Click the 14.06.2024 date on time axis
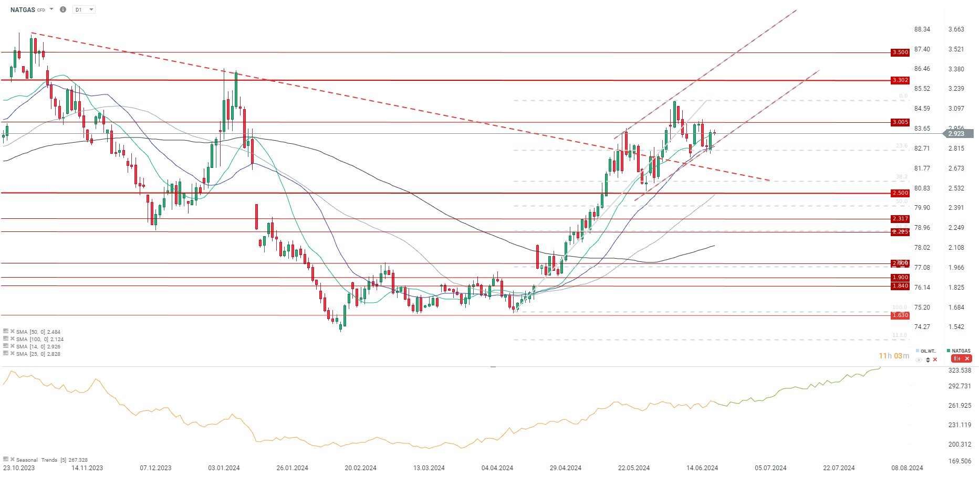 (x=702, y=468)
